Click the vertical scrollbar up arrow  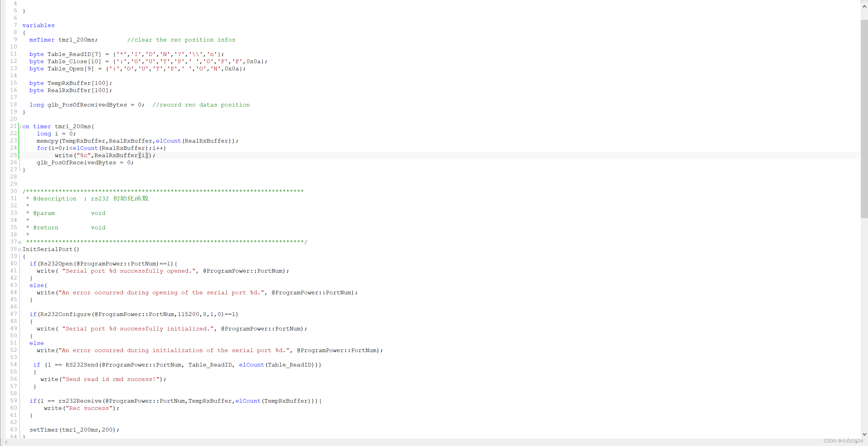click(864, 6)
